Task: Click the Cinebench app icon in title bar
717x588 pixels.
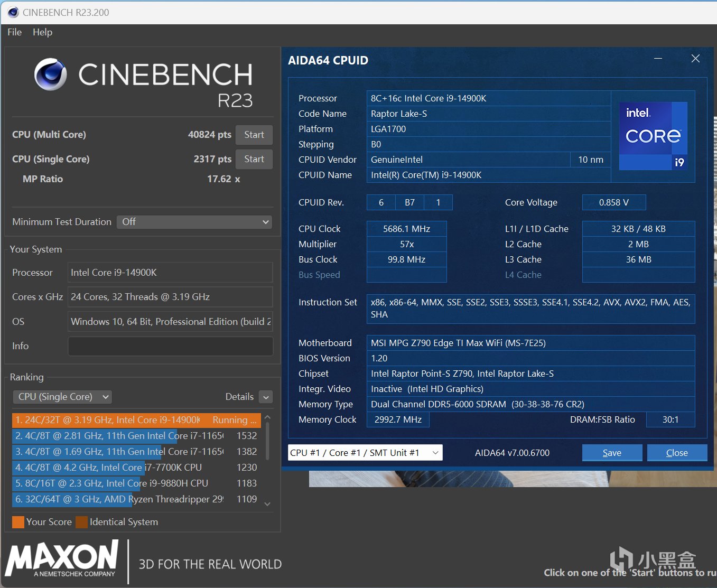Action: (13, 12)
